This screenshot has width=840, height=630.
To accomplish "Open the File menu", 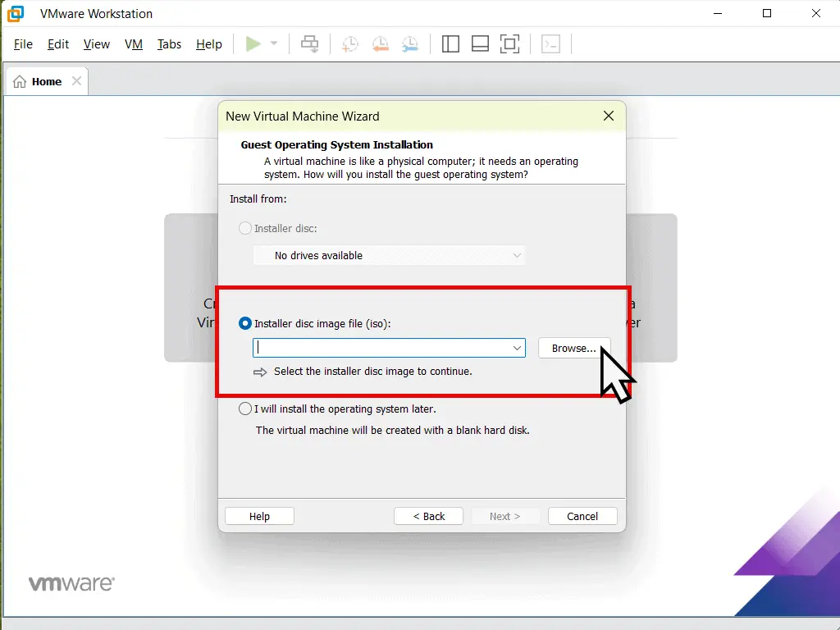I will coord(23,44).
